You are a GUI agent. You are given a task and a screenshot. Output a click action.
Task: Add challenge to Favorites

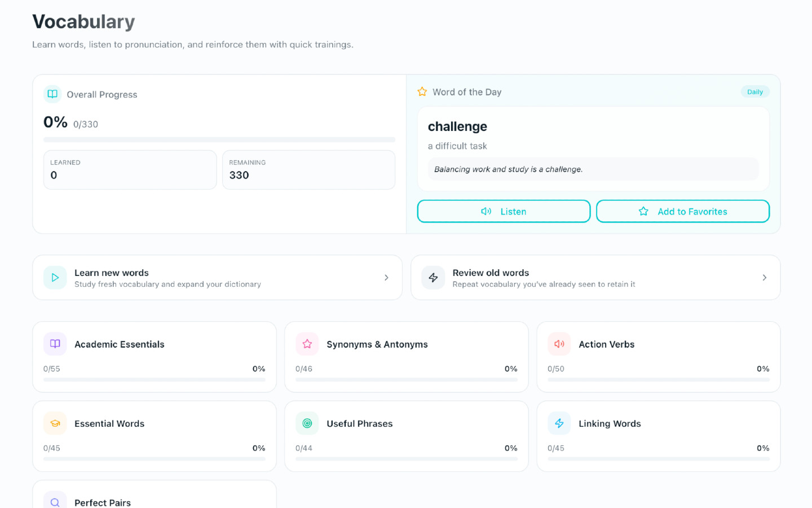(x=683, y=211)
